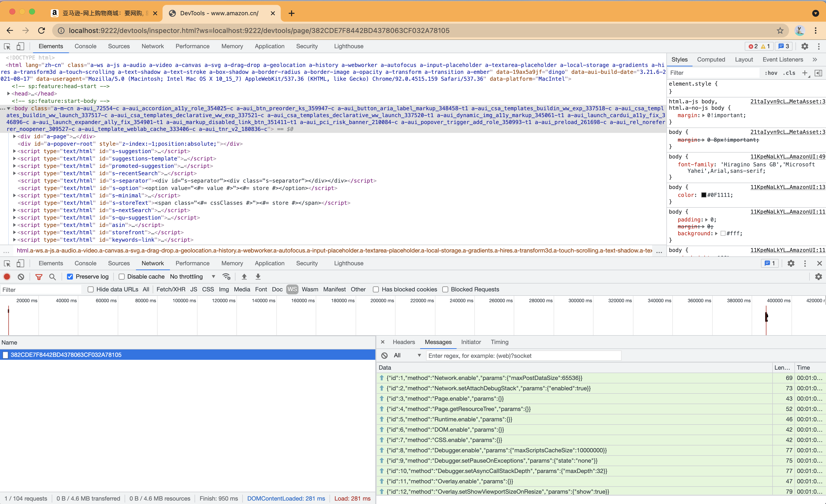Click the WebSocket regex filter field
Image resolution: width=826 pixels, height=504 pixels.
click(x=523, y=356)
